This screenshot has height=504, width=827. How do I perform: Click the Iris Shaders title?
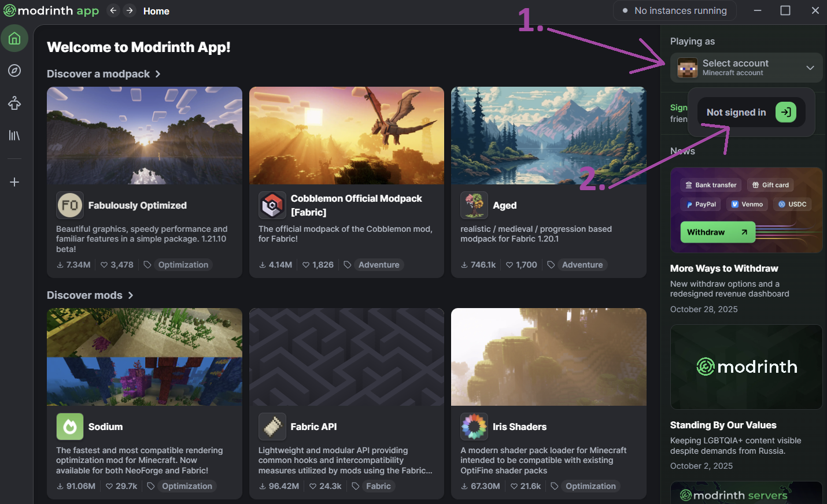519,427
